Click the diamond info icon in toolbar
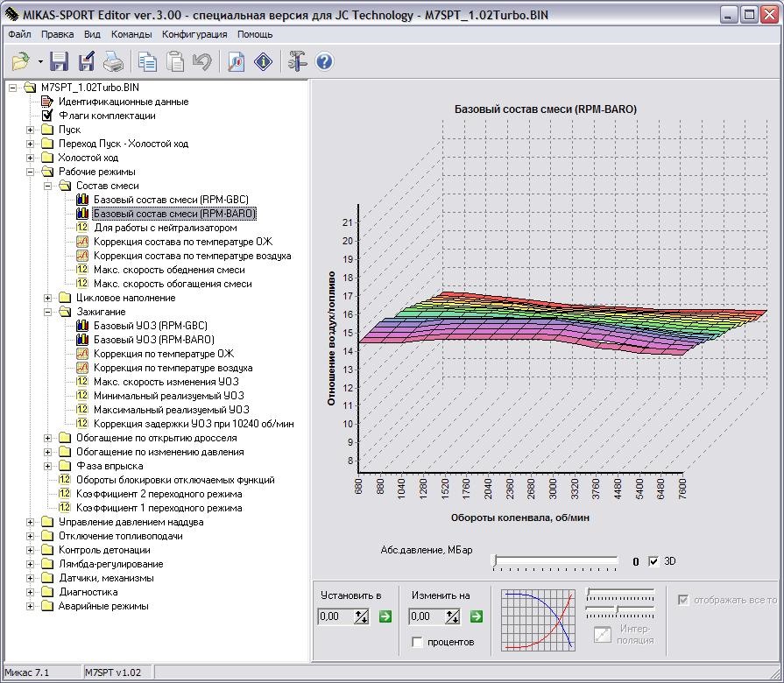784x683 pixels. [x=262, y=61]
